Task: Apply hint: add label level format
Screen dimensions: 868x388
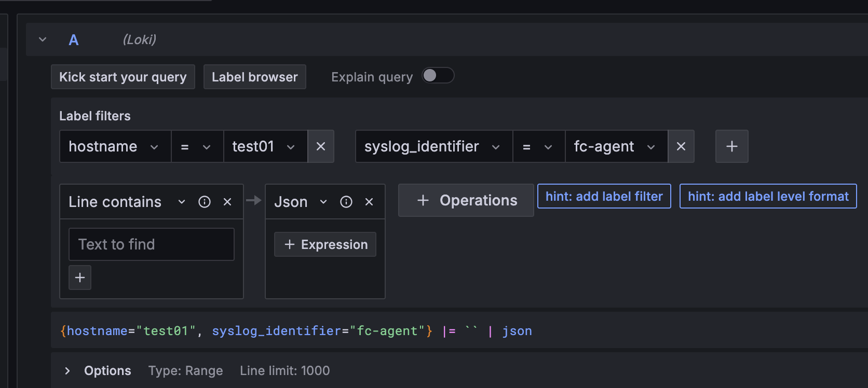Action: point(768,196)
